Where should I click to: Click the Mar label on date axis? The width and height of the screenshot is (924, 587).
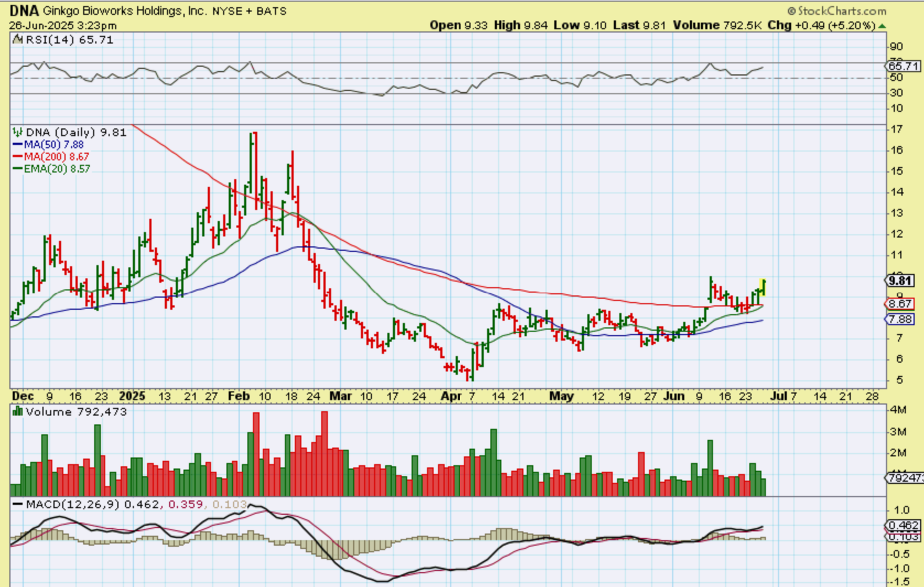341,396
